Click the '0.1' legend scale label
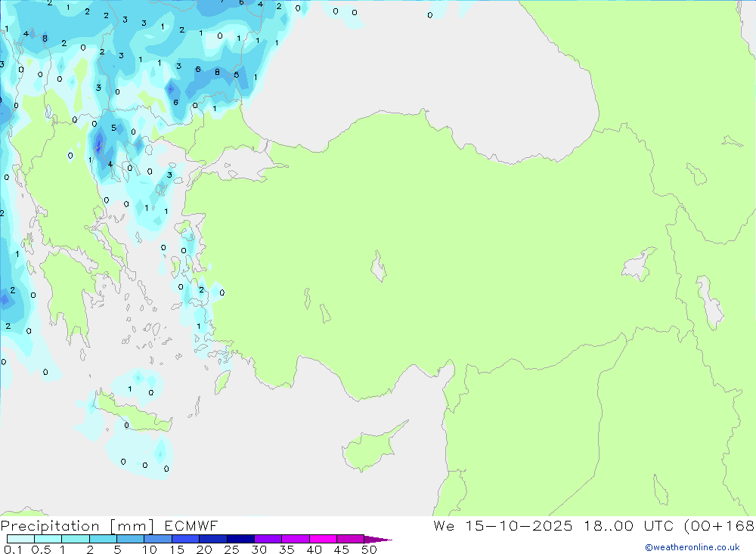The image size is (756, 554). click(x=13, y=549)
